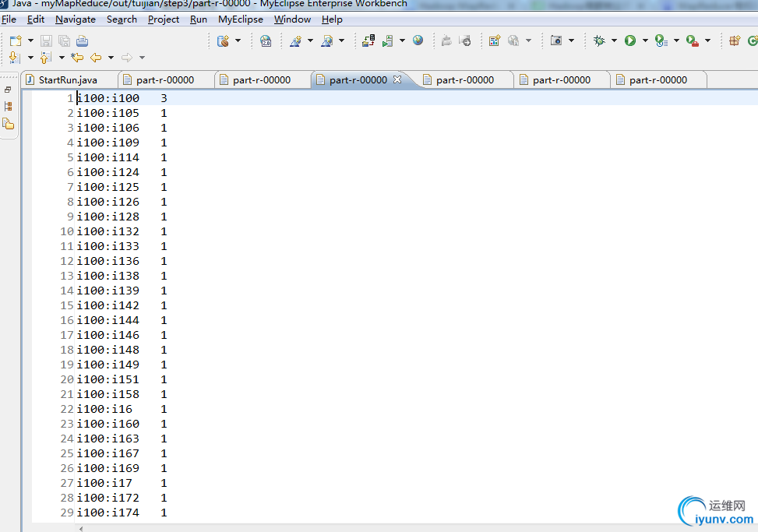The width and height of the screenshot is (758, 532).
Task: Click the text i100:i151
Action: tap(108, 379)
